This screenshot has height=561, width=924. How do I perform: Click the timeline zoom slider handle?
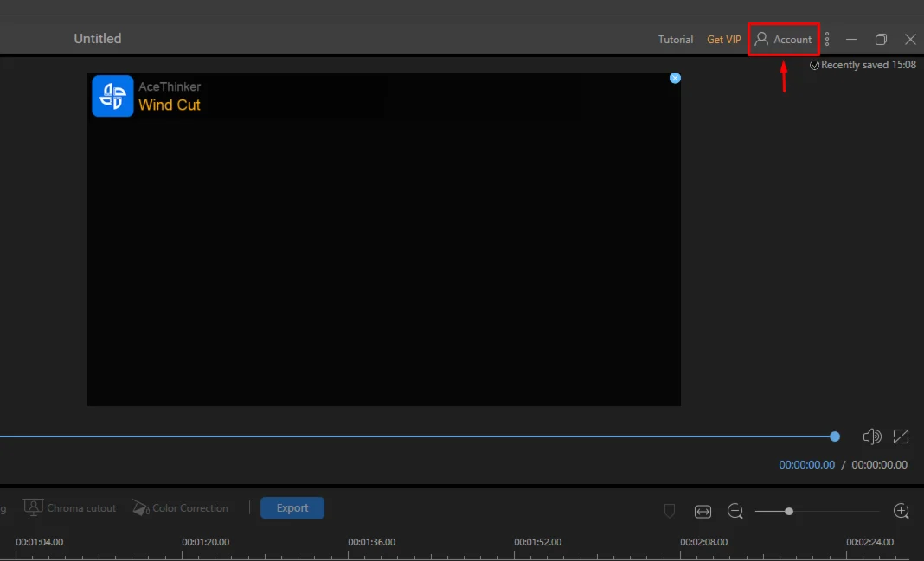(x=788, y=511)
